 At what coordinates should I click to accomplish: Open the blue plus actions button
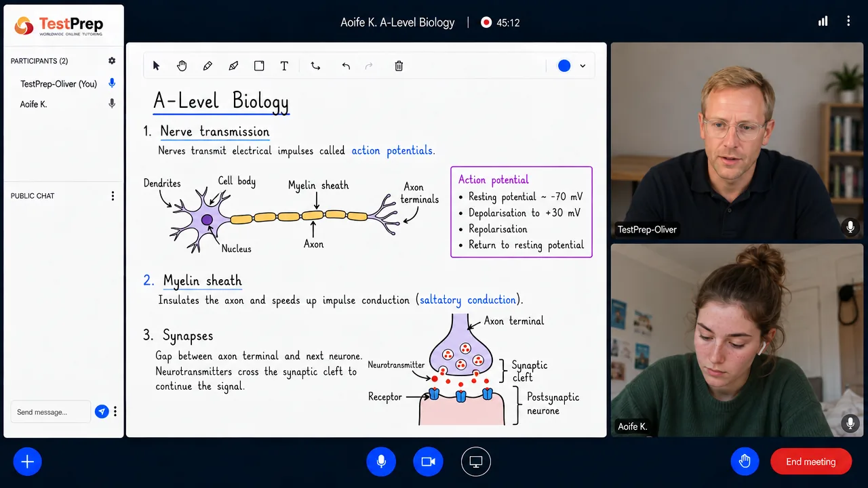tap(28, 462)
